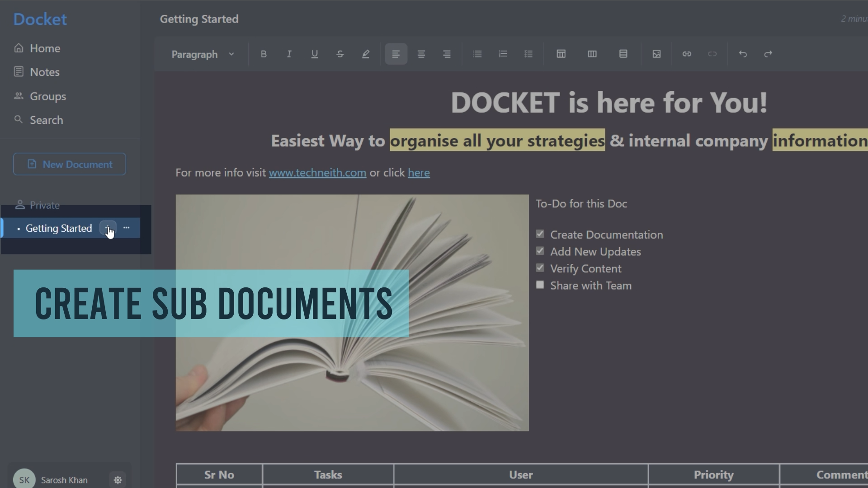This screenshot has height=488, width=868.
Task: Check the Share with Team checkbox
Action: coord(540,285)
